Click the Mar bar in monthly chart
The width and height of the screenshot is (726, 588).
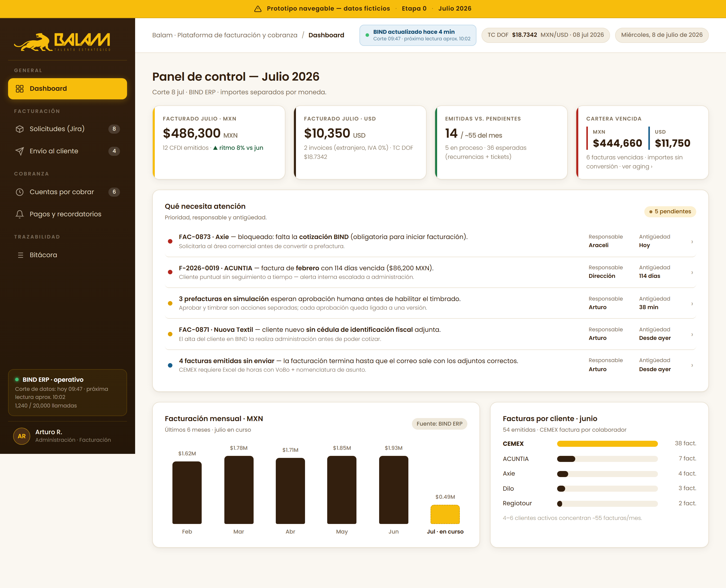tap(239, 490)
